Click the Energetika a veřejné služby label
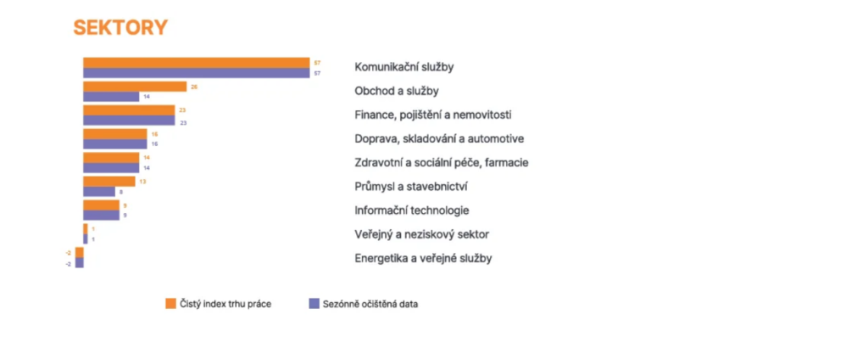Screen dimensions: 868x348 (423, 258)
